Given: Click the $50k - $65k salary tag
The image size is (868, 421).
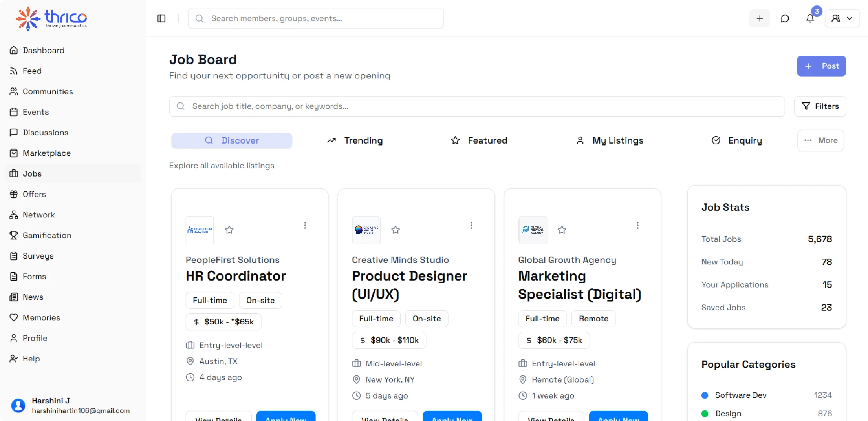Looking at the screenshot, I should click(223, 322).
